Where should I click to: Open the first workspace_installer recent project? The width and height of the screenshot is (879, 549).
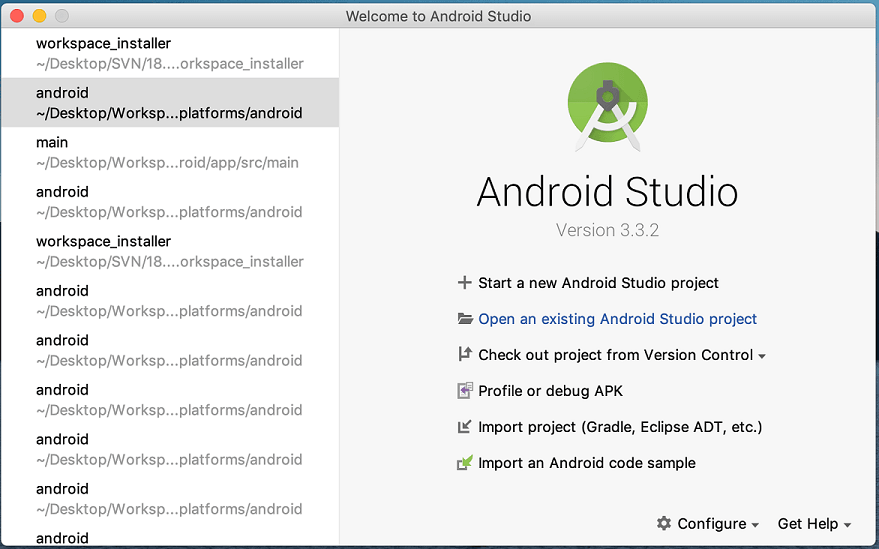tap(170, 53)
